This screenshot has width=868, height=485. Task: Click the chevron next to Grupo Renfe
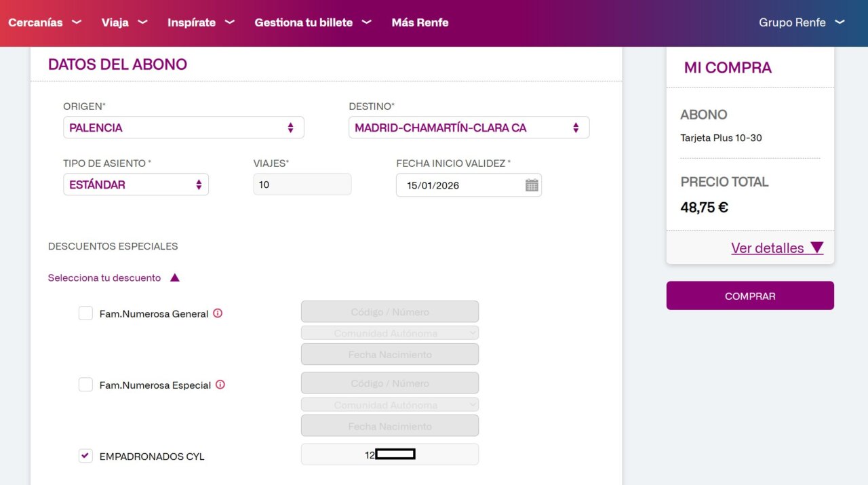click(x=840, y=22)
